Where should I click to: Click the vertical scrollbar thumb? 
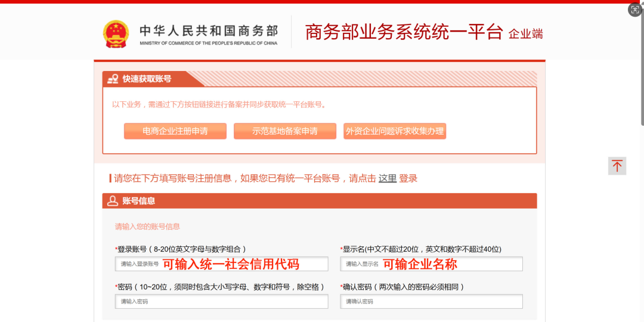[x=642, y=66]
